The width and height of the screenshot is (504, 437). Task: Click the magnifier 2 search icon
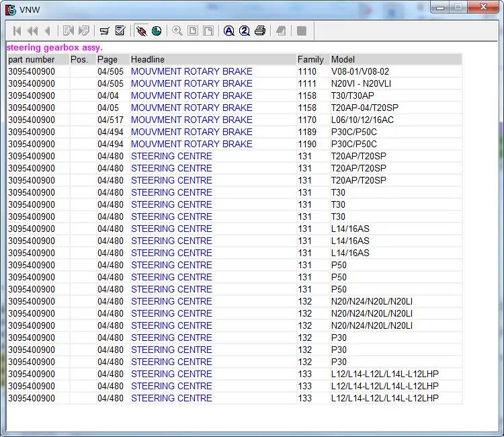point(245,31)
